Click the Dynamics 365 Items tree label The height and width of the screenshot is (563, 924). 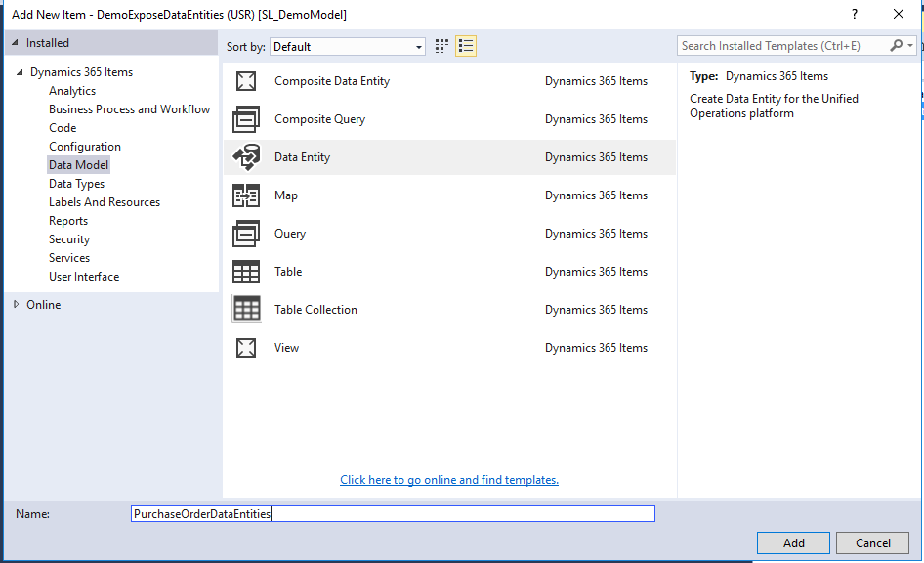pos(81,72)
